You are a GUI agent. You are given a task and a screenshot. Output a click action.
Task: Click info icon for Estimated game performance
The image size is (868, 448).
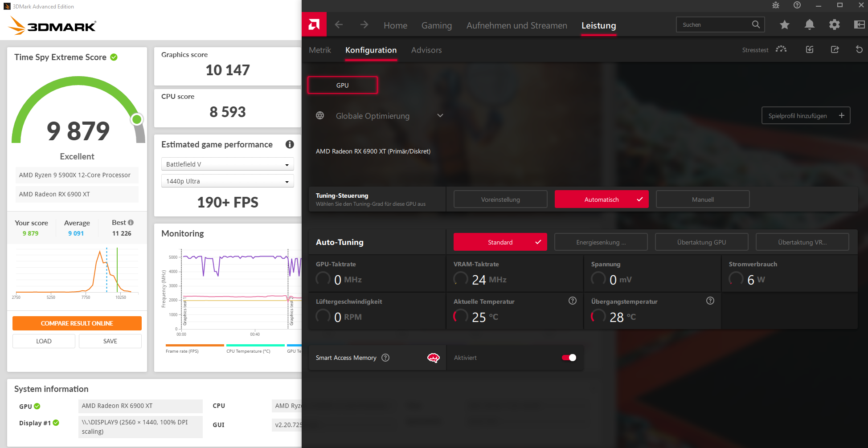coord(290,144)
